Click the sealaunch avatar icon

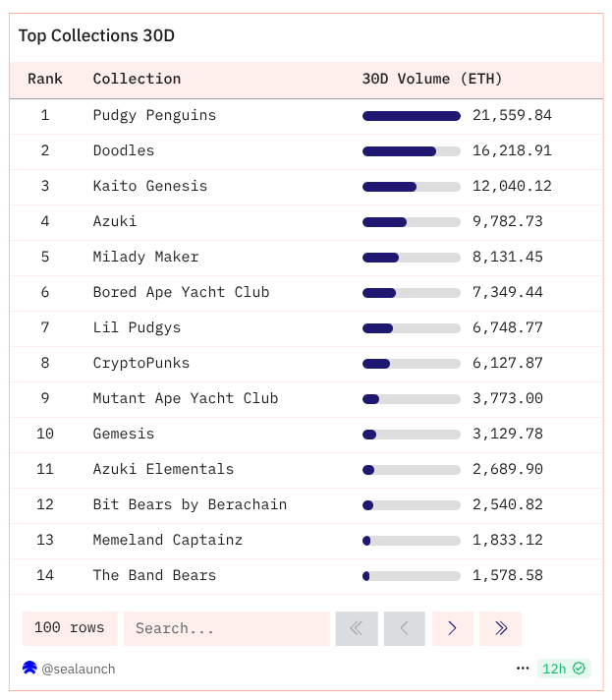(x=29, y=669)
